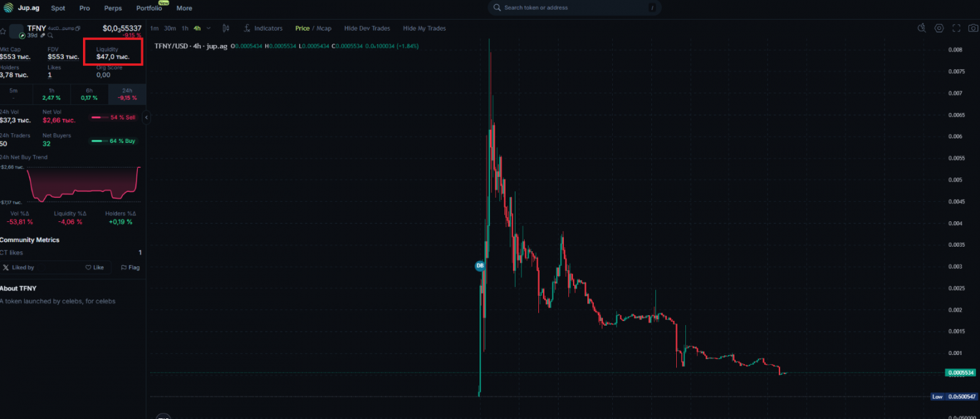The width and height of the screenshot is (980, 419).
Task: Take a chart snapshot with camera icon
Action: pos(973,28)
